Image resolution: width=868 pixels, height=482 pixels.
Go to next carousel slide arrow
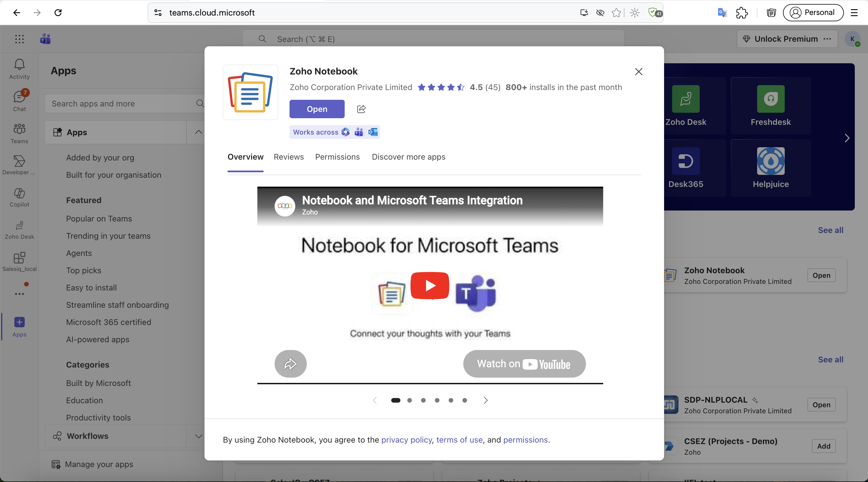coord(485,400)
